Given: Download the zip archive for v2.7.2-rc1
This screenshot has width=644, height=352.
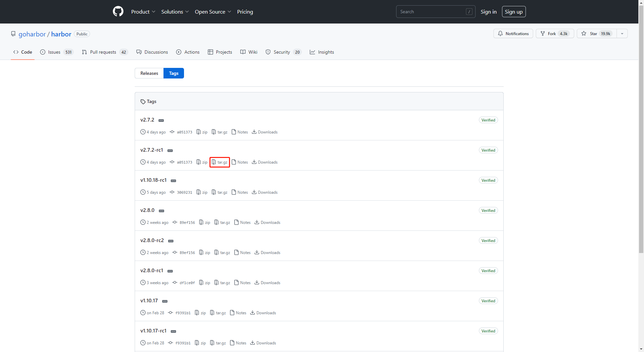Looking at the screenshot, I should point(202,162).
